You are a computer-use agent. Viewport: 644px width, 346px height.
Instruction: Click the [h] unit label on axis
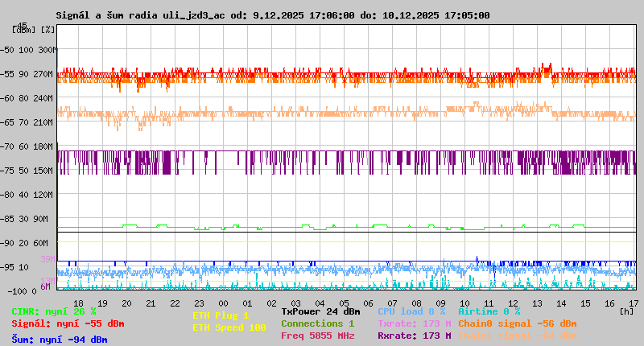point(626,311)
